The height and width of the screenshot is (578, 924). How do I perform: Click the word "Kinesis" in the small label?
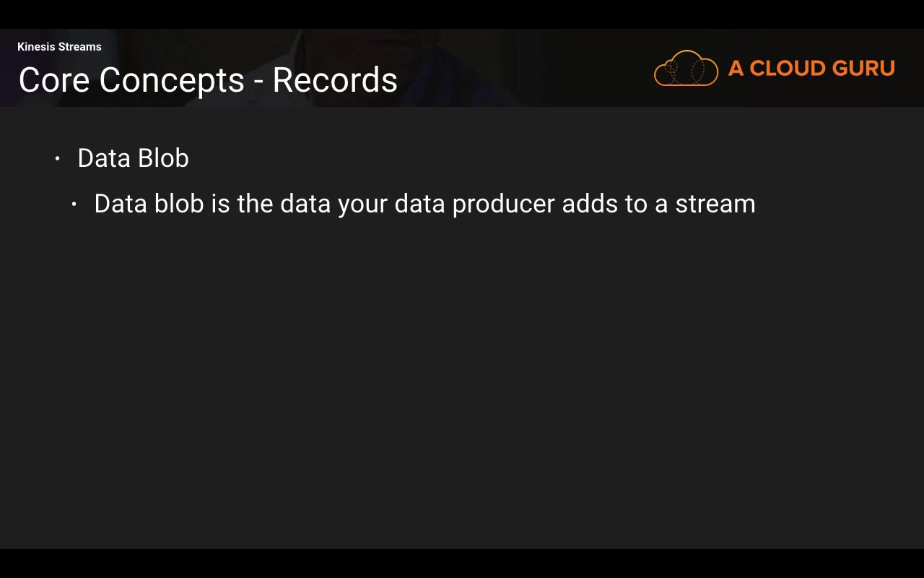pos(38,47)
